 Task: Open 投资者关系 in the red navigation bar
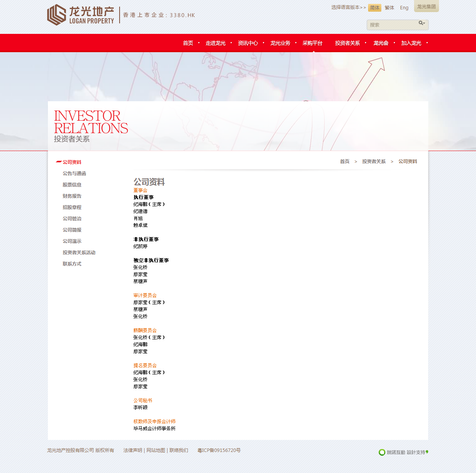(347, 43)
